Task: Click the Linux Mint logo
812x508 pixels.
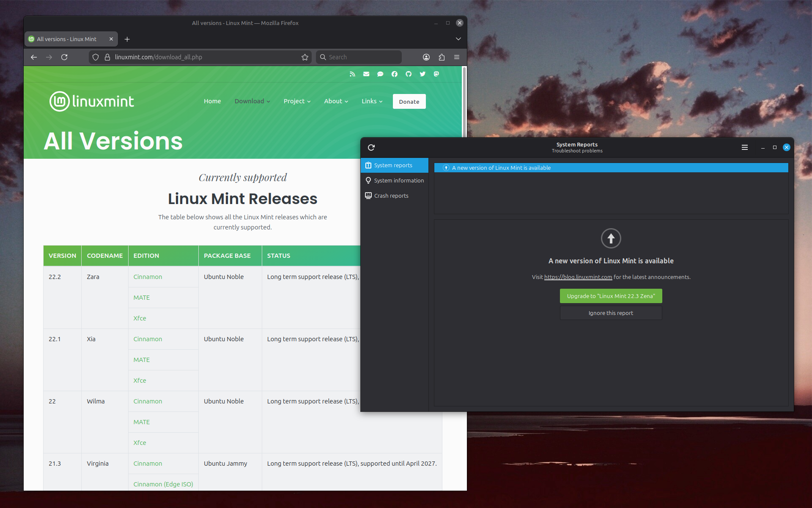Action: [x=92, y=102]
